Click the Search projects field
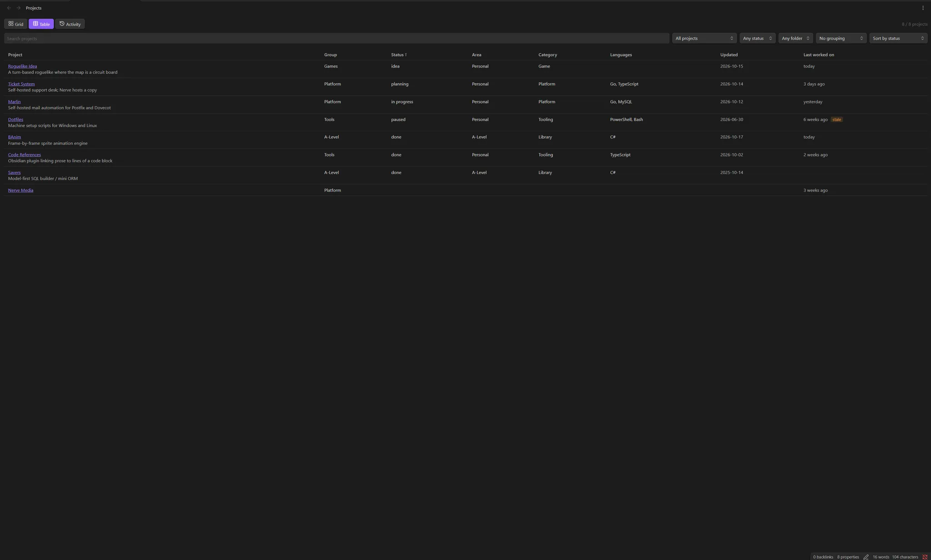The image size is (931, 560). click(336, 39)
